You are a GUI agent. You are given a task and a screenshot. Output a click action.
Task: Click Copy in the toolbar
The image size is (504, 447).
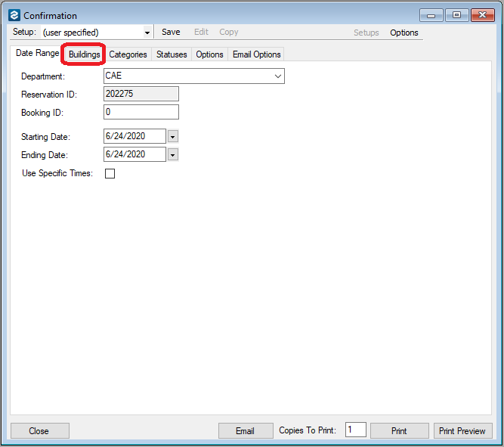tap(228, 32)
